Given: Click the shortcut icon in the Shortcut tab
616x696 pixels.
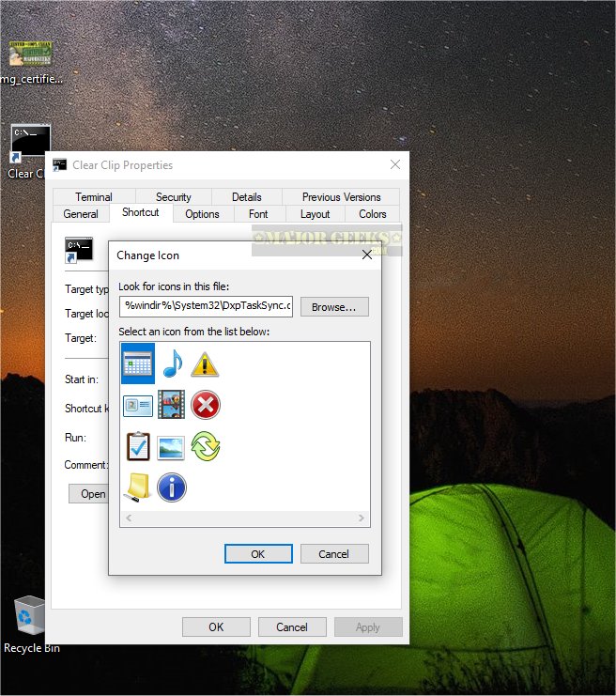Looking at the screenshot, I should tap(79, 250).
